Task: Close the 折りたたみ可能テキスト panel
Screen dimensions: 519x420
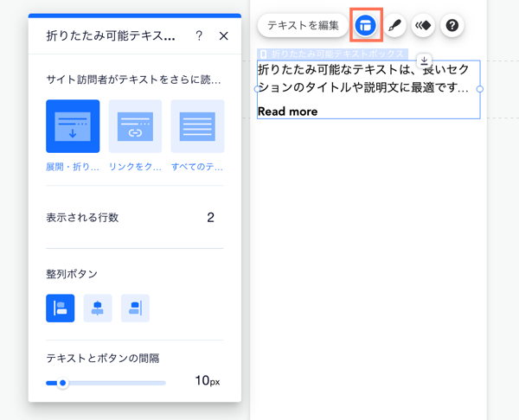Action: pos(224,35)
